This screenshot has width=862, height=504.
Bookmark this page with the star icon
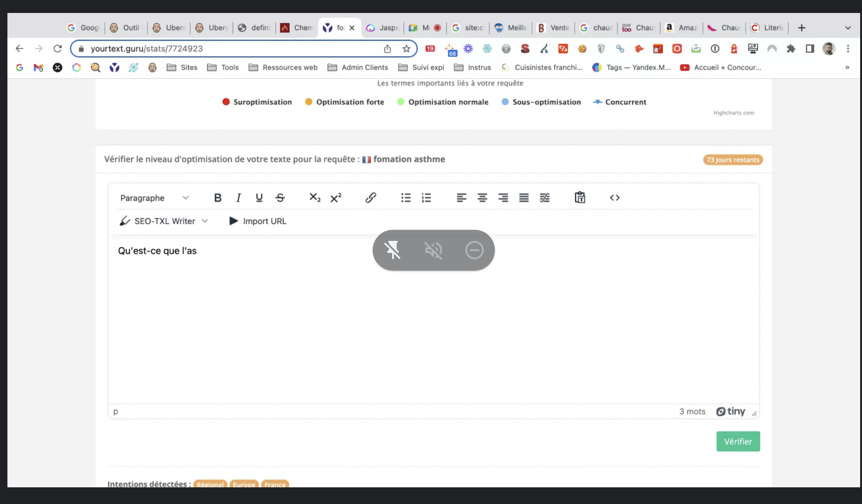point(406,49)
